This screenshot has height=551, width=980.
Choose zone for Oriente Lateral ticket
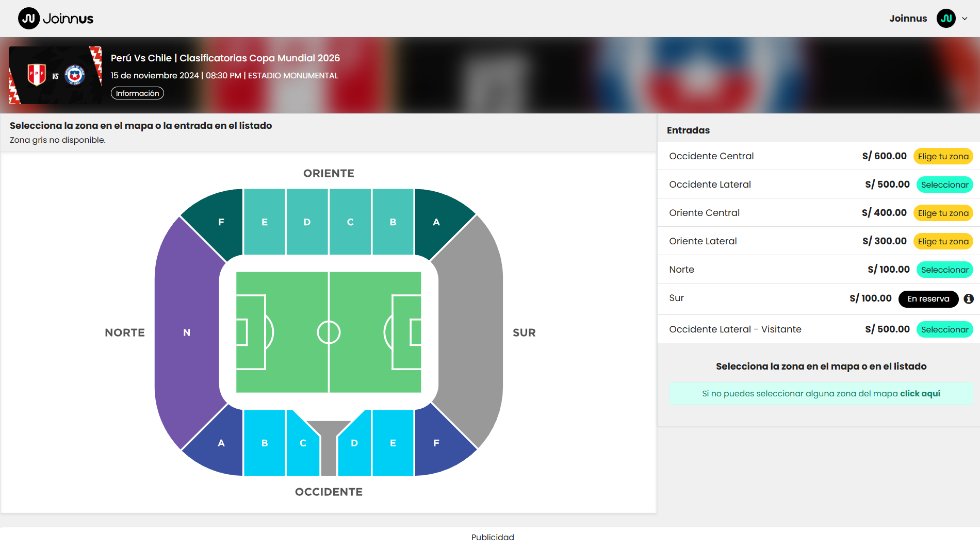coord(943,241)
